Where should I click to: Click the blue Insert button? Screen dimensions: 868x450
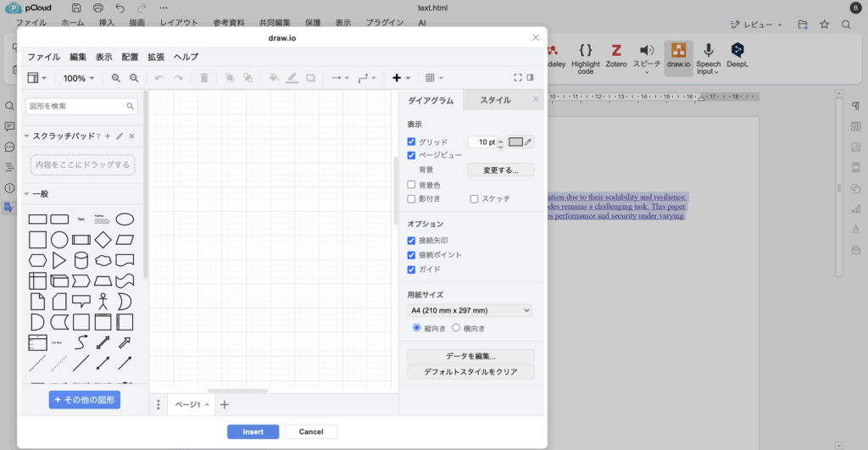(x=253, y=431)
